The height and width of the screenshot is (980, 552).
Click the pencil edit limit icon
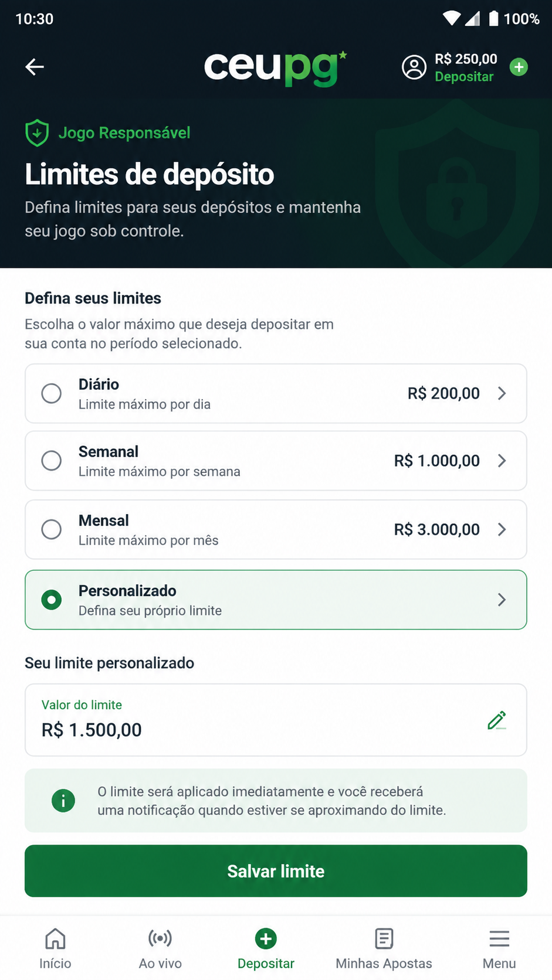click(x=497, y=720)
